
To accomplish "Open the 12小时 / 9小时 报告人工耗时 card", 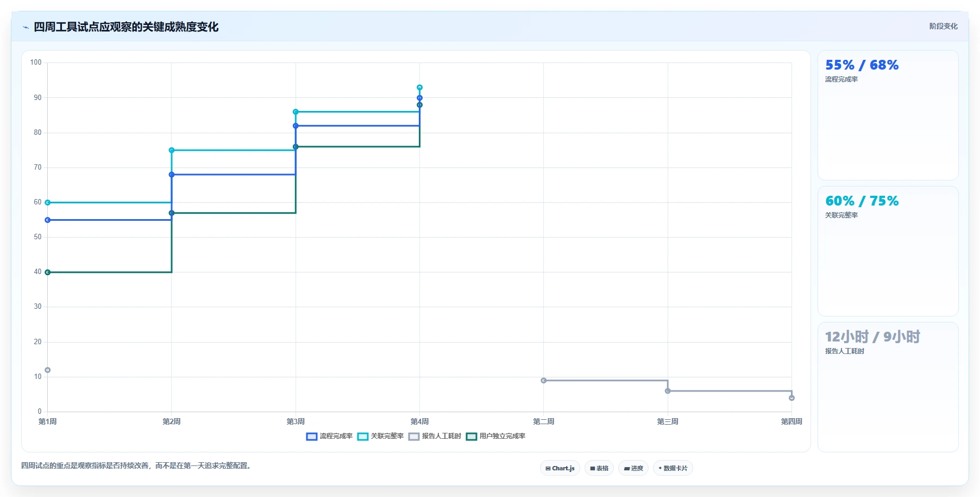I will tap(888, 387).
